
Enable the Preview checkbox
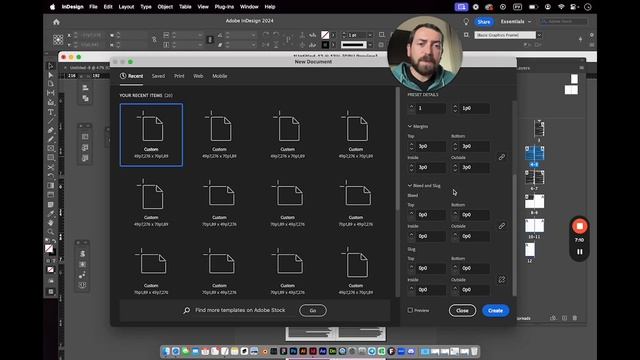(x=410, y=310)
